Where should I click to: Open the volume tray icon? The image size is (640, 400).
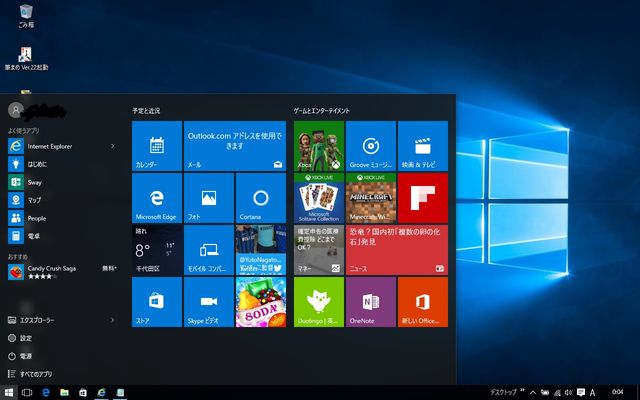[569, 393]
